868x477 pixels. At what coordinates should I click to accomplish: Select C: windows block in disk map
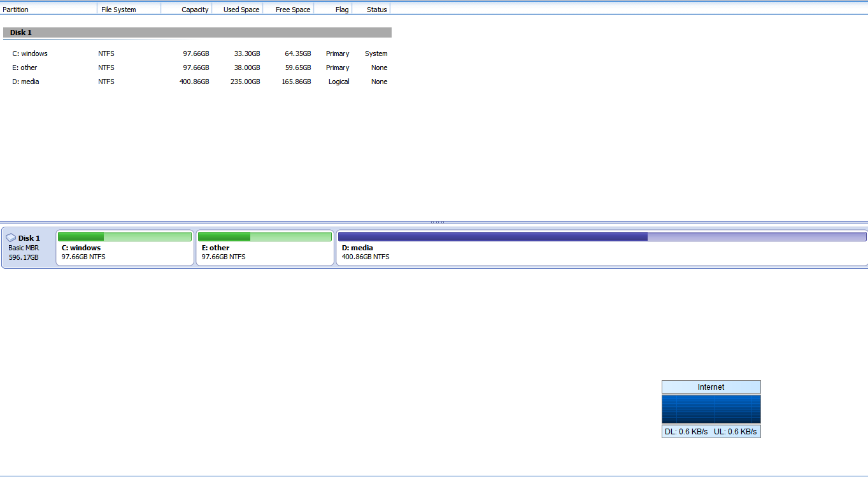125,248
